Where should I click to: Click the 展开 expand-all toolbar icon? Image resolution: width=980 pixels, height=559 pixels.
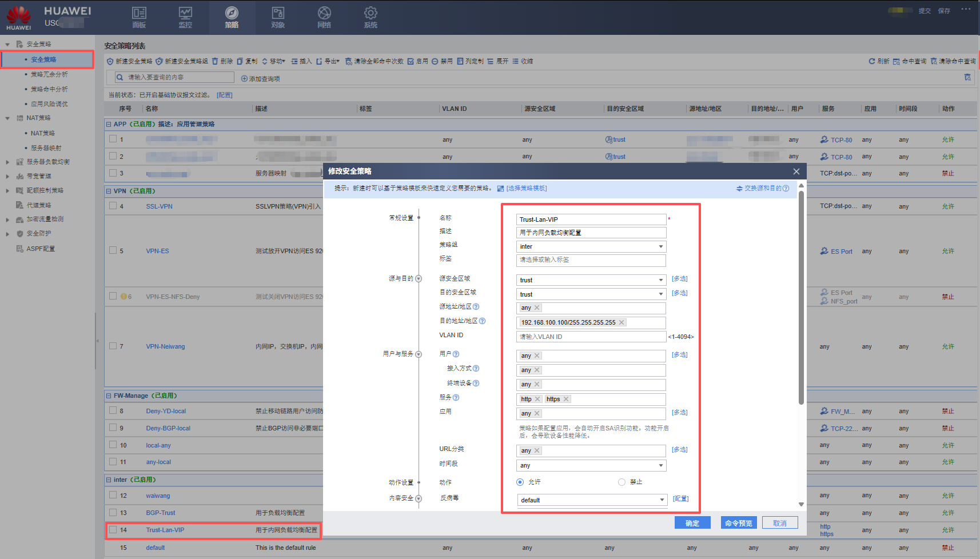click(491, 61)
